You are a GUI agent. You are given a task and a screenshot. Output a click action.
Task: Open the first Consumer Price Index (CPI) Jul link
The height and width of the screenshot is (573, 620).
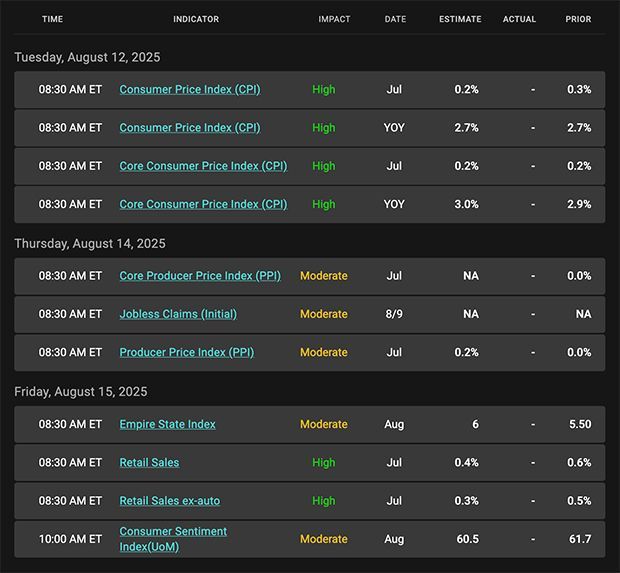190,90
